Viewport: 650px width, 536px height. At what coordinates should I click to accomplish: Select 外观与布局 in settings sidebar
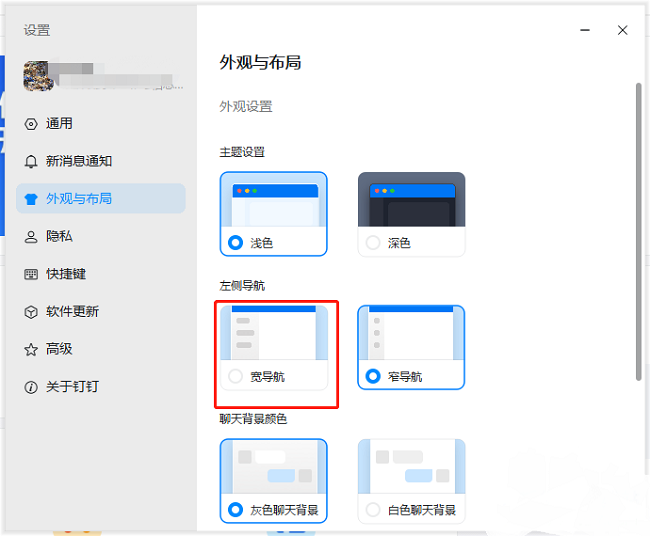pos(101,199)
